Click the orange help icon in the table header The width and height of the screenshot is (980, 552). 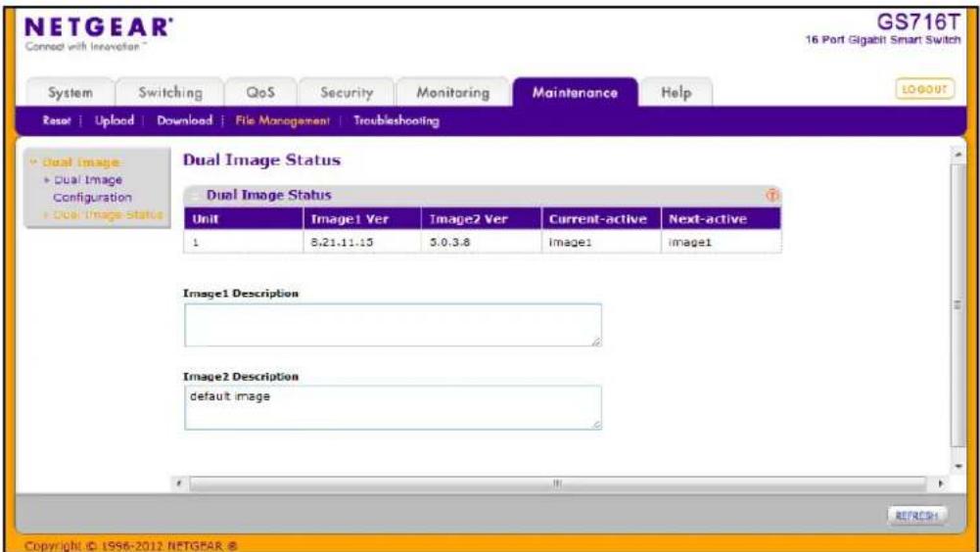coord(772,195)
